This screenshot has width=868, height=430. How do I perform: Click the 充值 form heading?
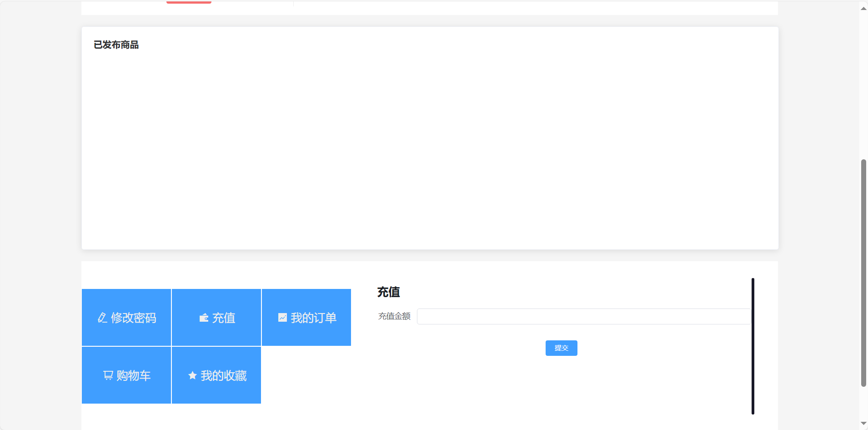388,292
